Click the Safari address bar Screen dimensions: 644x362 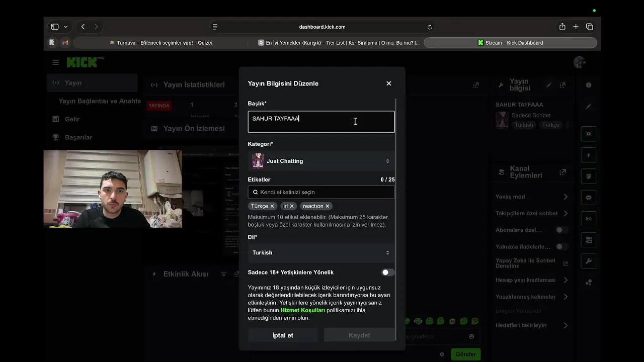(x=322, y=27)
